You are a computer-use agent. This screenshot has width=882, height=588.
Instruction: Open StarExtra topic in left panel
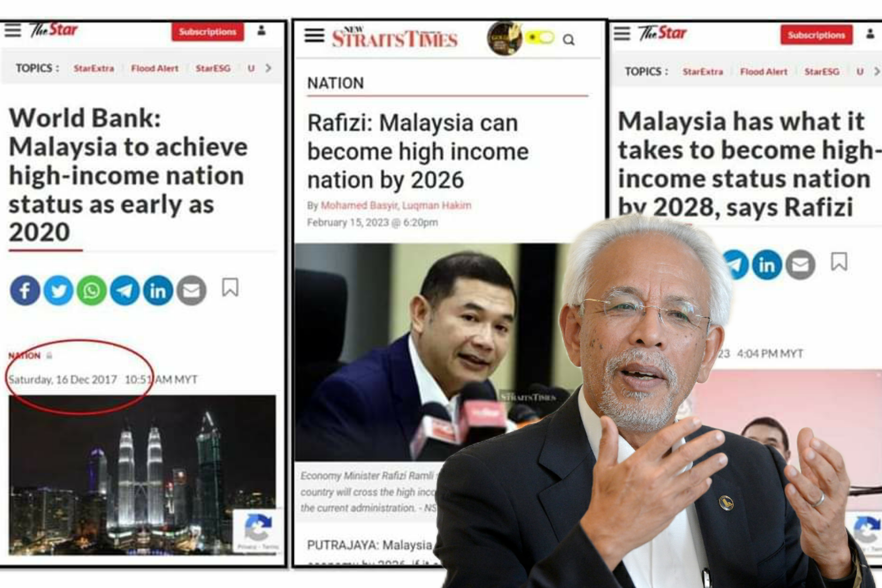94,68
